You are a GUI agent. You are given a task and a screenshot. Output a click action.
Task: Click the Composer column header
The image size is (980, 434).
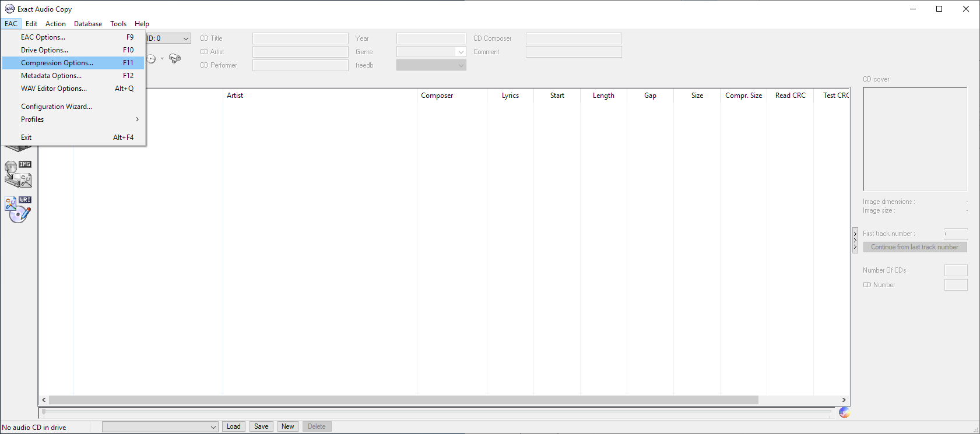452,96
